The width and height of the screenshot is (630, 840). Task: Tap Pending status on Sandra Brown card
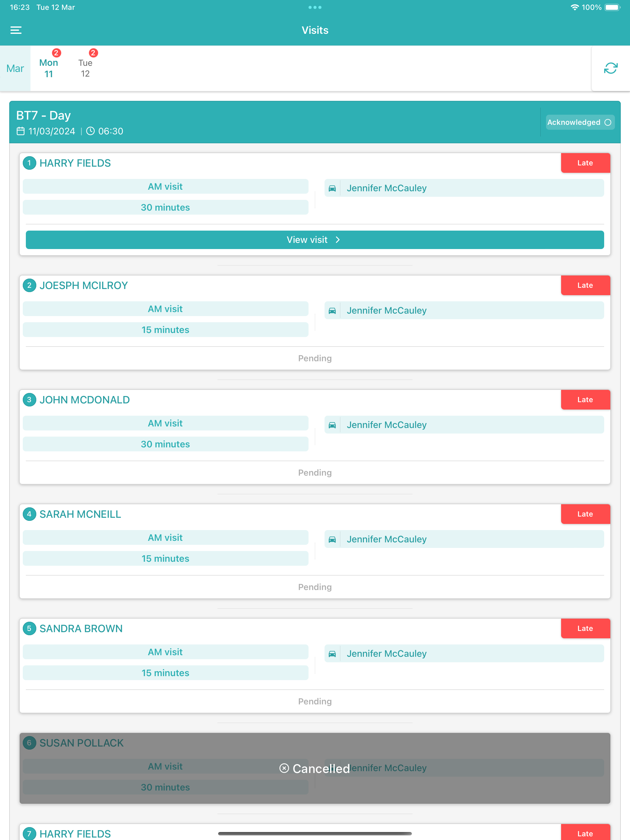[315, 701]
